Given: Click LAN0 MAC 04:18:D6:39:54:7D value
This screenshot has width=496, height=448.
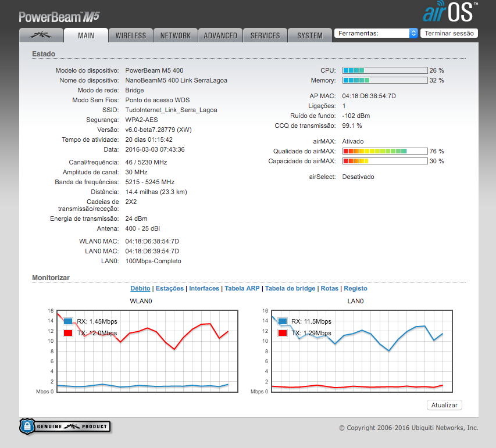Looking at the screenshot, I should coord(152,251).
